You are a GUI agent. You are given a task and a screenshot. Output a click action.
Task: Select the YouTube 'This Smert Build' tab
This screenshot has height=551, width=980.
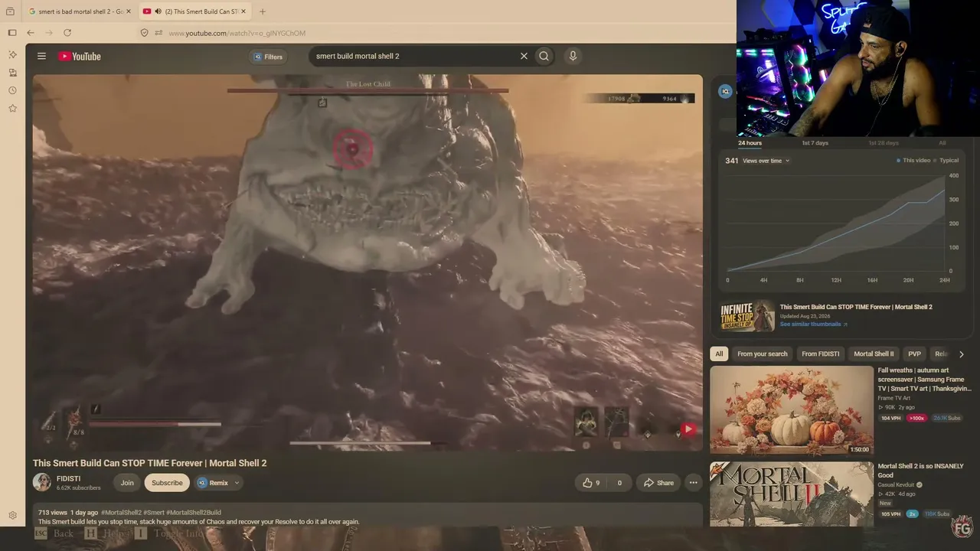(x=194, y=11)
